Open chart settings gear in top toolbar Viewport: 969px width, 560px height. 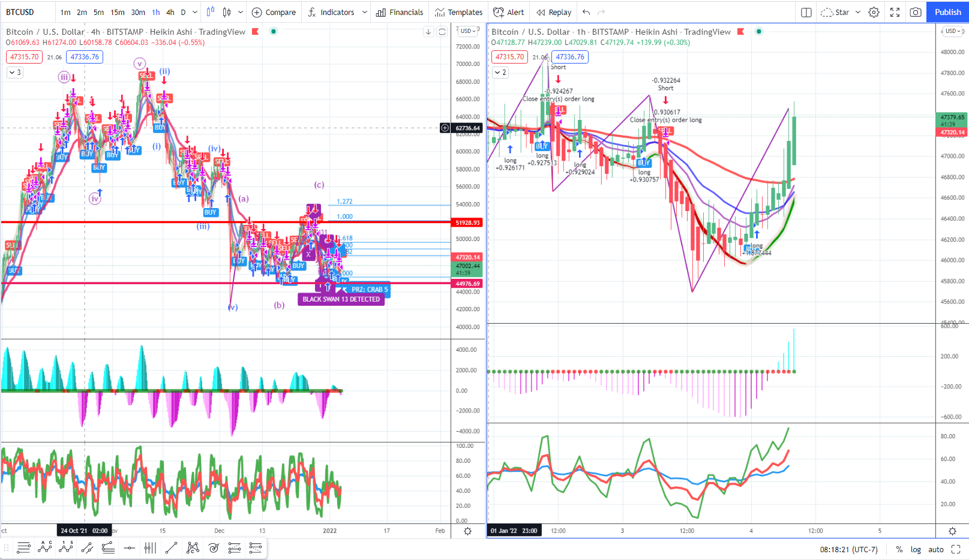(874, 12)
